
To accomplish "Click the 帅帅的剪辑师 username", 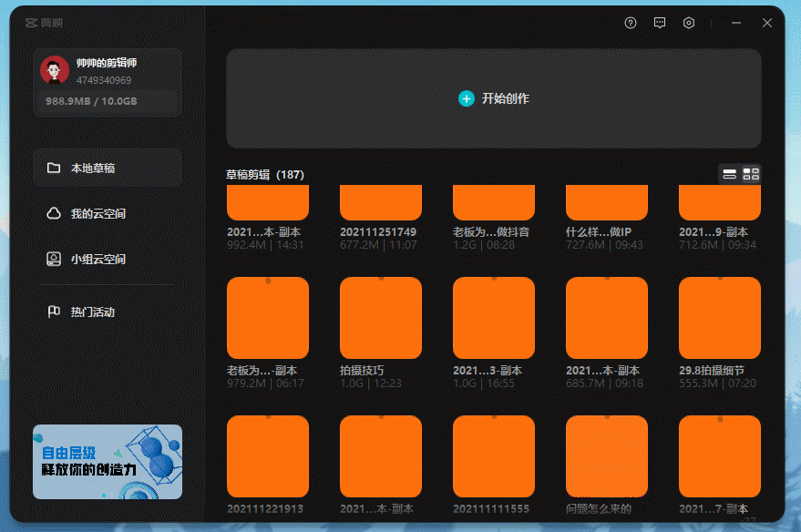I will [107, 64].
